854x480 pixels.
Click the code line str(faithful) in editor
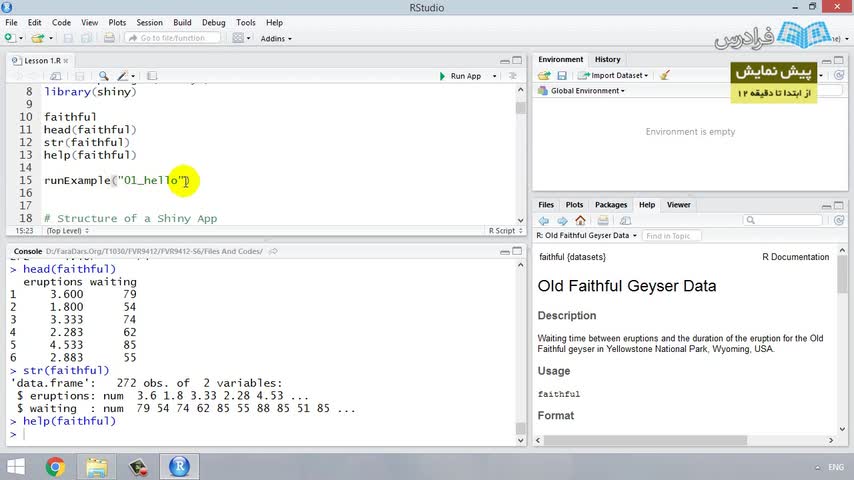(x=87, y=142)
